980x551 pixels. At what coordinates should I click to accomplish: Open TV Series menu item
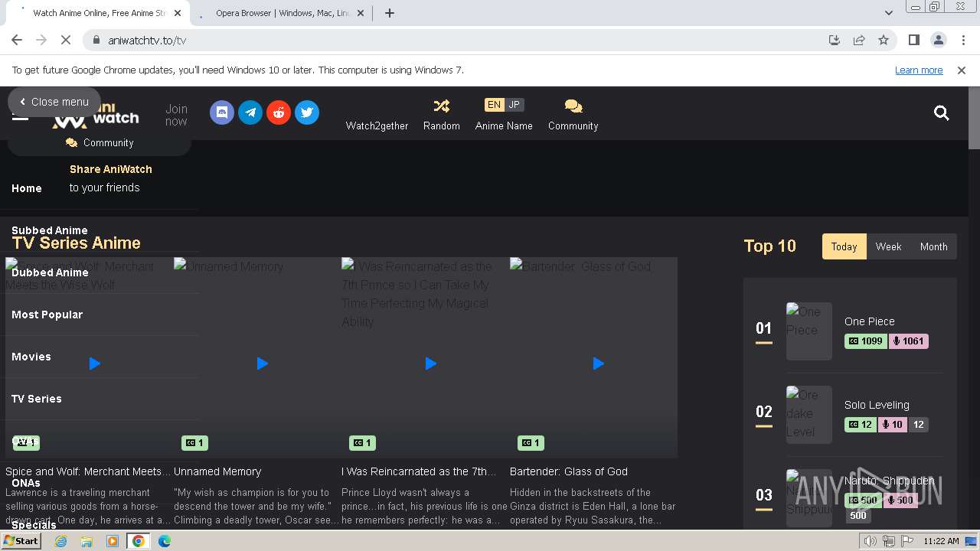(36, 399)
